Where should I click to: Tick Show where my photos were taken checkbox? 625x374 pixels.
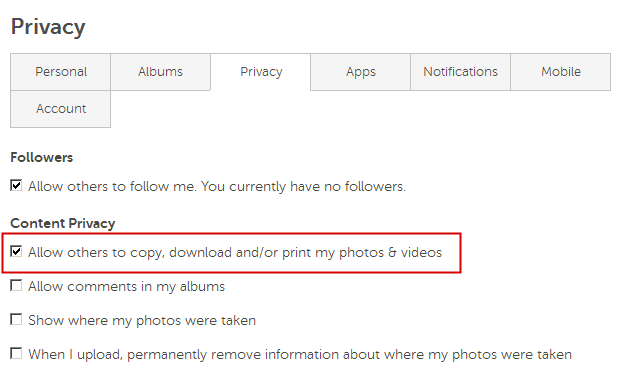pyautogui.click(x=16, y=319)
